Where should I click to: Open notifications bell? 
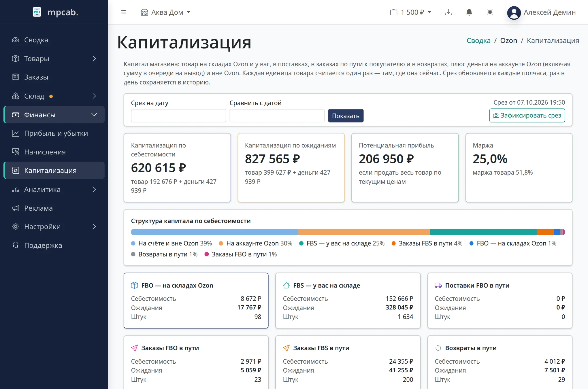point(469,12)
